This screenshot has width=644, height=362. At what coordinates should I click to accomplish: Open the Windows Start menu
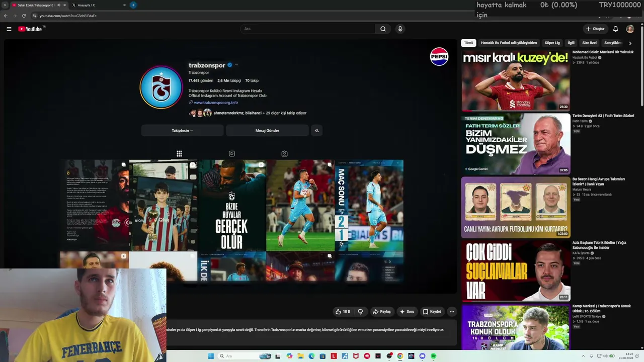point(211,356)
